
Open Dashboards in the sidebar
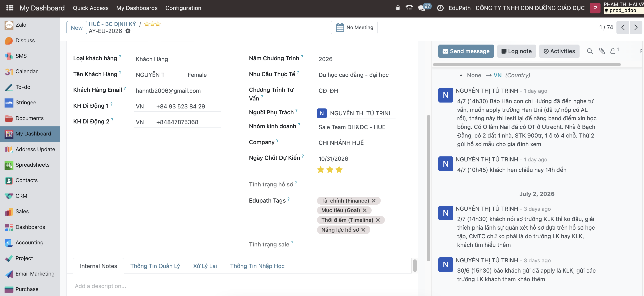point(30,227)
